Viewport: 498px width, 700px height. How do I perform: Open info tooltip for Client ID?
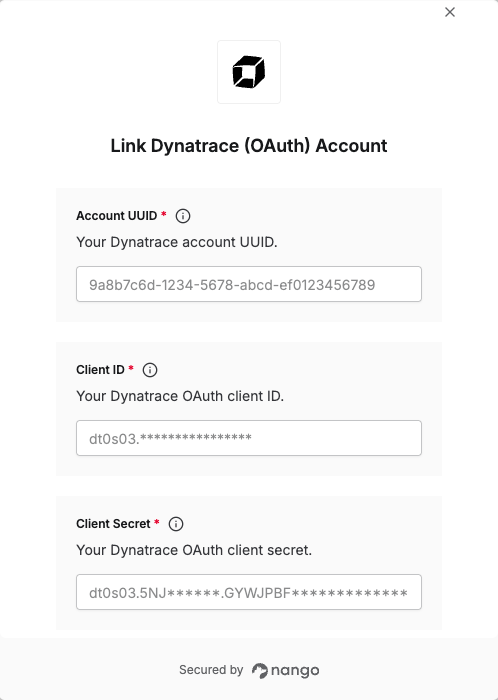(150, 370)
